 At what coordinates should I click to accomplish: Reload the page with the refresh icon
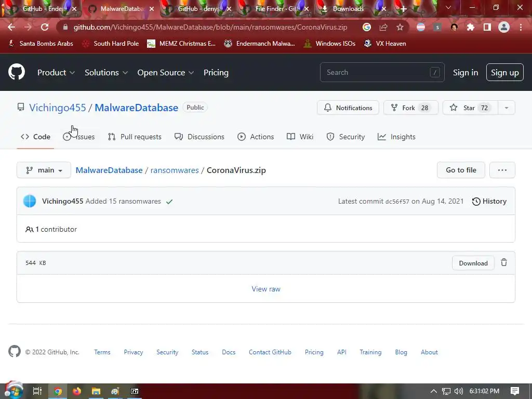[x=45, y=27]
